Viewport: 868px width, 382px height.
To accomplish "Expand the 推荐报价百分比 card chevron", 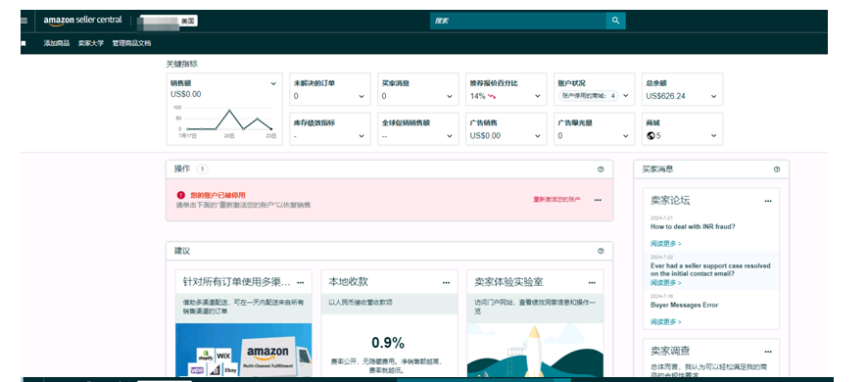I will (538, 96).
